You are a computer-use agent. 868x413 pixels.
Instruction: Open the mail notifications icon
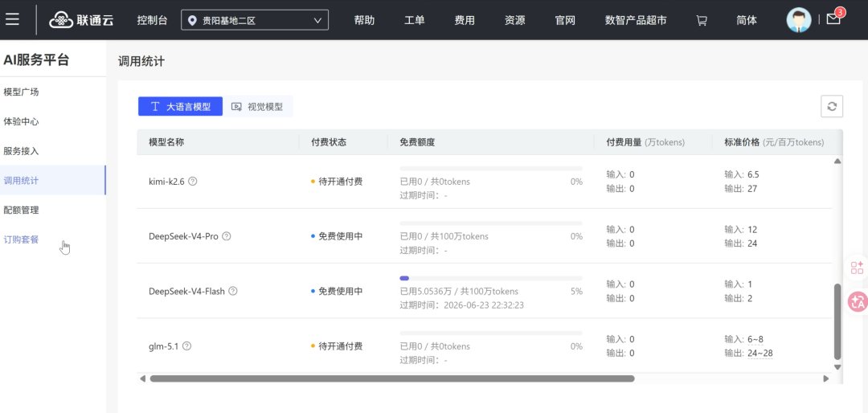[x=833, y=19]
